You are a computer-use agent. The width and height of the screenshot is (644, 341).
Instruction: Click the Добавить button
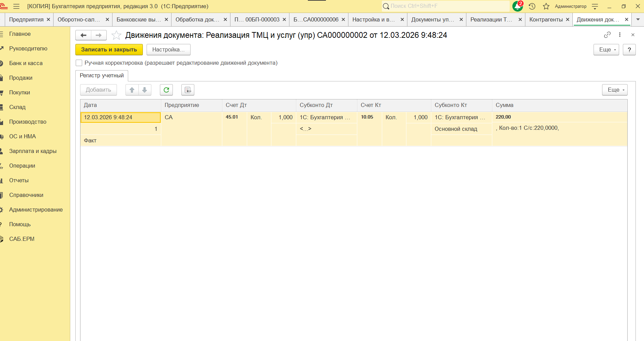point(99,90)
